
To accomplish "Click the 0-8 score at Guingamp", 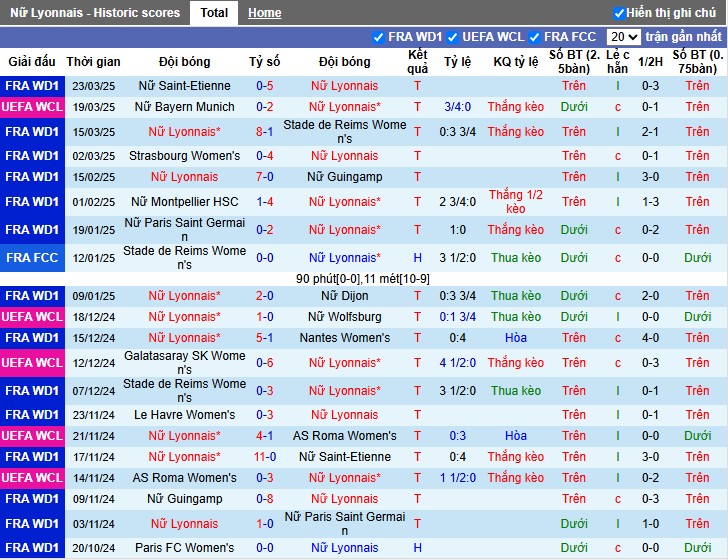I will (x=265, y=499).
